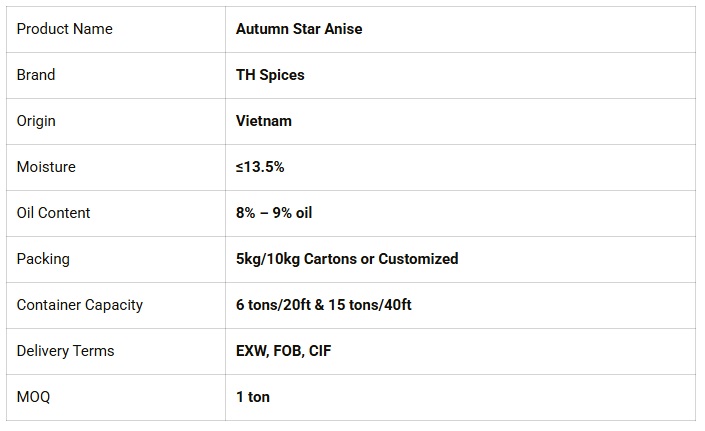Select 6 tons/20ft & 15 tons/40ft value
Screen dimensions: 705x431
323,305
